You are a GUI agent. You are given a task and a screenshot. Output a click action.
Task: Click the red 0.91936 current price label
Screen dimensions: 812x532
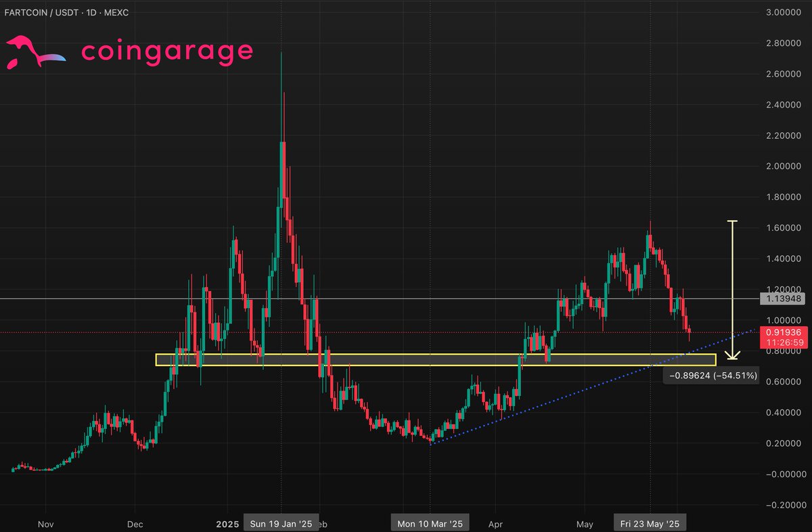(x=785, y=332)
